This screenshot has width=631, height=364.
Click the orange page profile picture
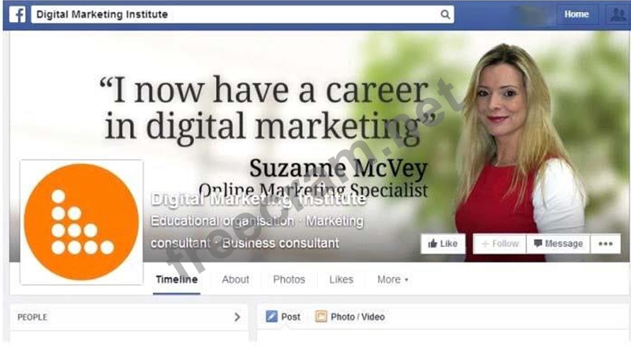pos(81,222)
